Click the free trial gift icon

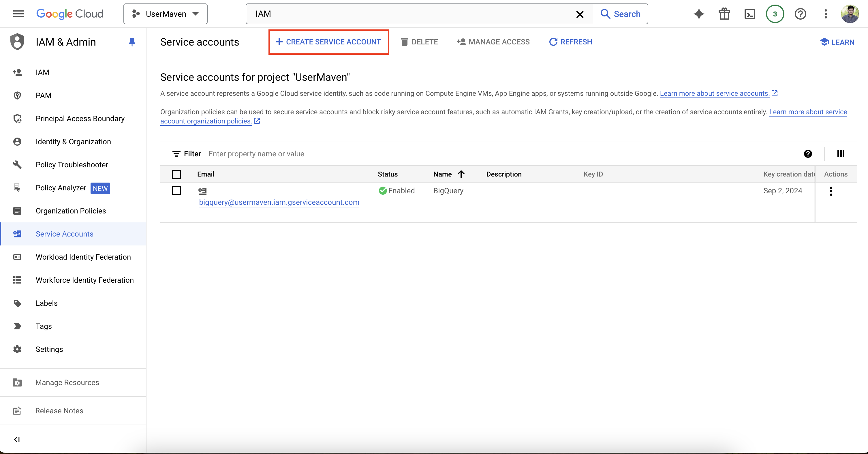tap(724, 14)
